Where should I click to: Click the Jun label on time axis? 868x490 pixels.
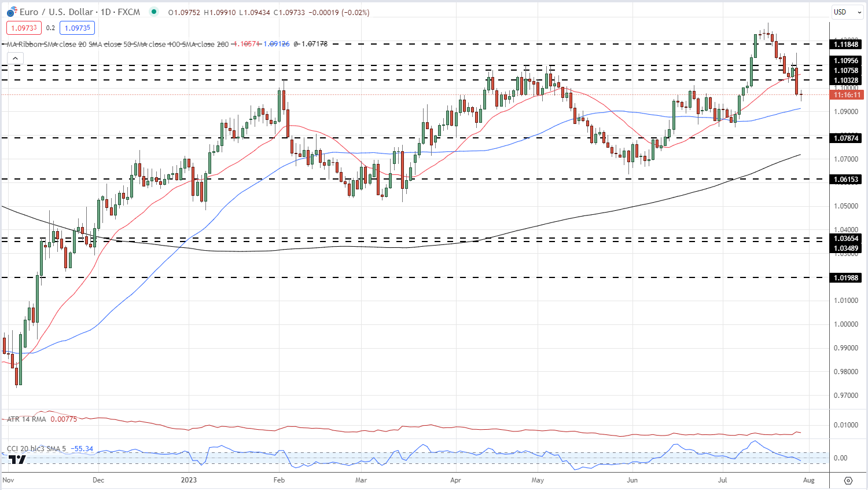(632, 480)
